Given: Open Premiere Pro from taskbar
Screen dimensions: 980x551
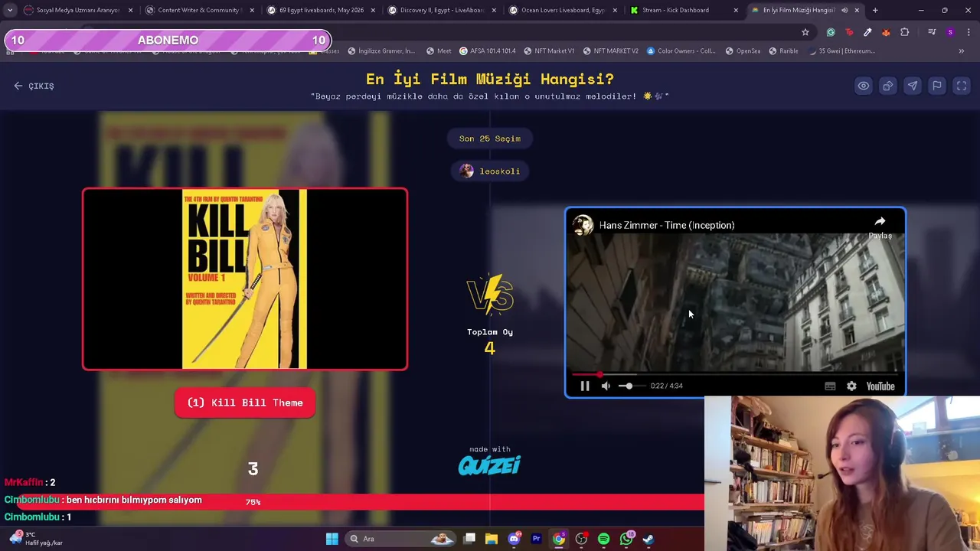Looking at the screenshot, I should coord(536,539).
